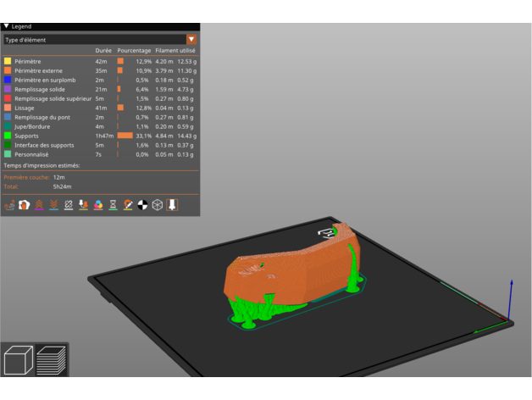Toggle color changes marker icon

tap(98, 205)
